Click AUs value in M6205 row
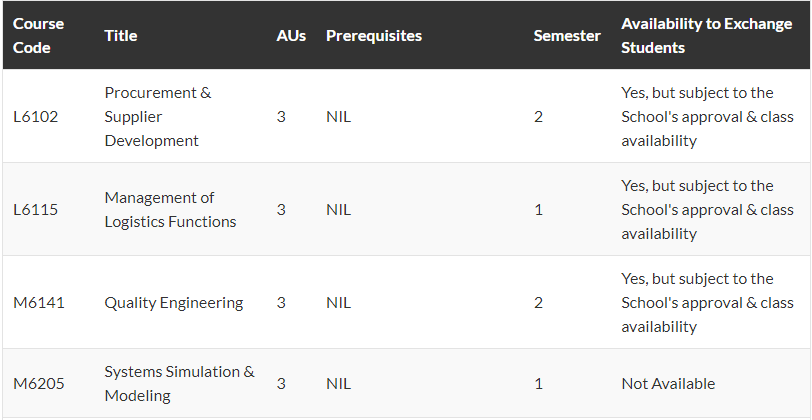 (281, 384)
